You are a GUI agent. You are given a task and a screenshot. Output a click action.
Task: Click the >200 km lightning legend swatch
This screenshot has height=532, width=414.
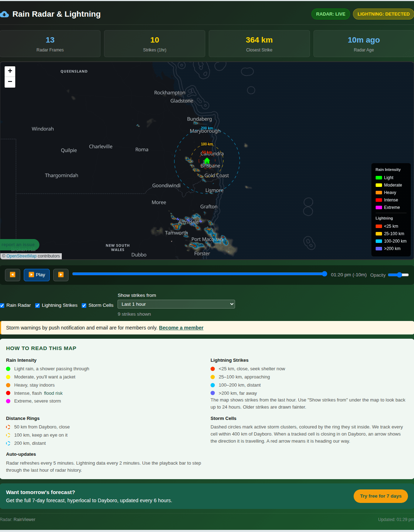click(x=379, y=249)
